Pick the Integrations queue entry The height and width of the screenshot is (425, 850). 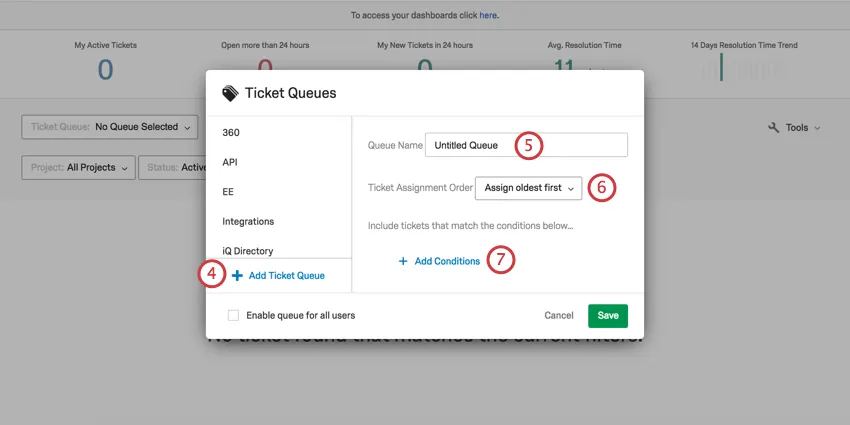click(248, 221)
